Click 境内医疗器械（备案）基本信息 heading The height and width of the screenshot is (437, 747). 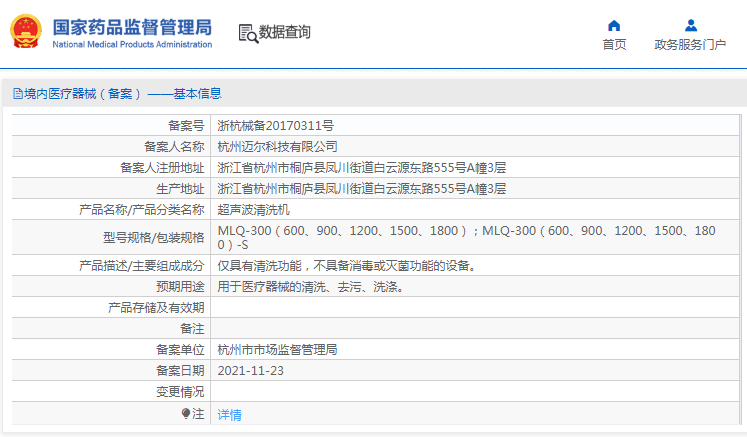click(123, 93)
